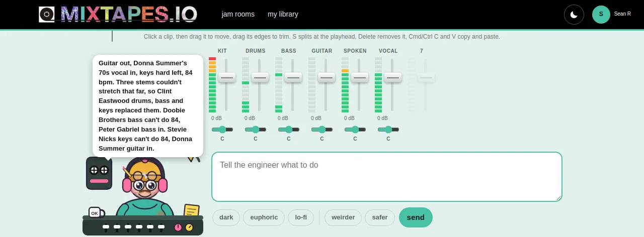The height and width of the screenshot is (237, 644).
Task: Adjust the DRUMS volume fader
Action: tap(260, 77)
